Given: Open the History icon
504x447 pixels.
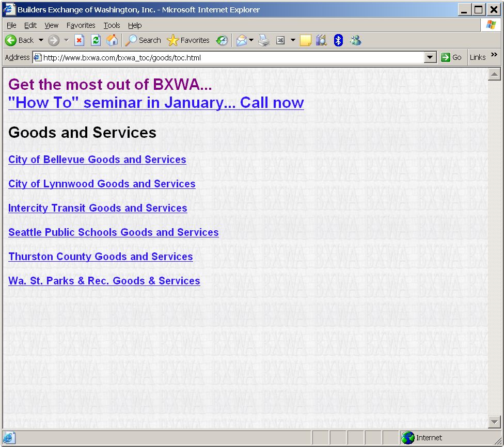Looking at the screenshot, I should (x=222, y=40).
